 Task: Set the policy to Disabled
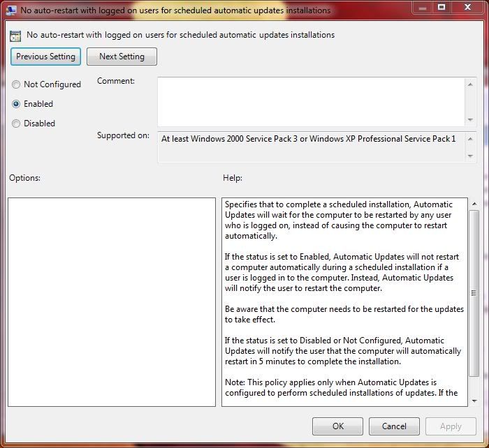[x=16, y=124]
